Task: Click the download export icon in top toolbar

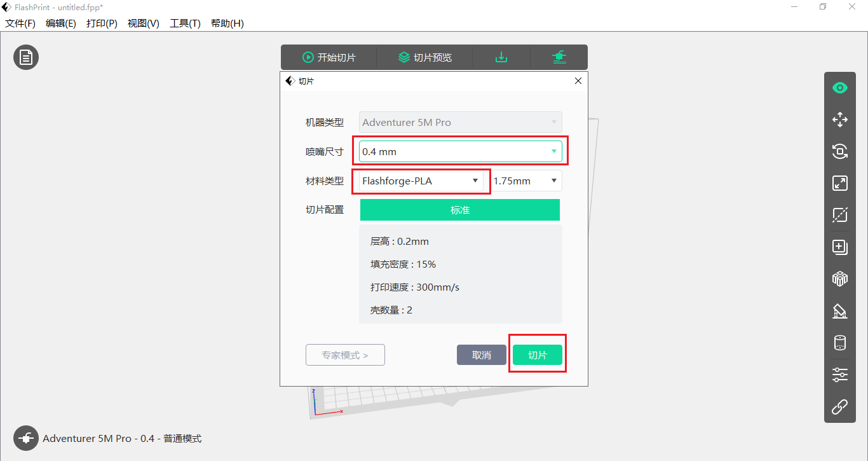Action: tap(501, 57)
